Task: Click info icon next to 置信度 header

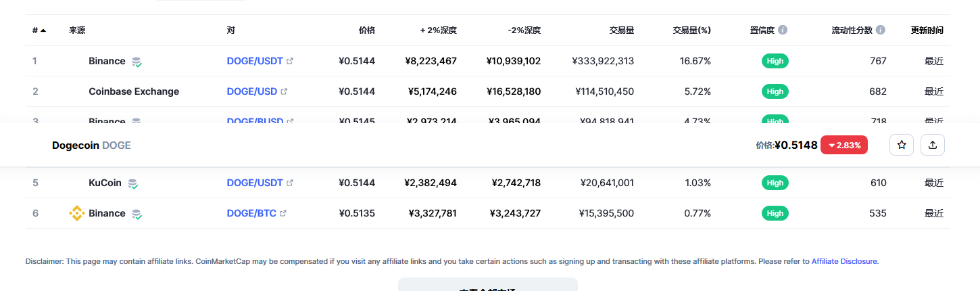Action: 783,30
